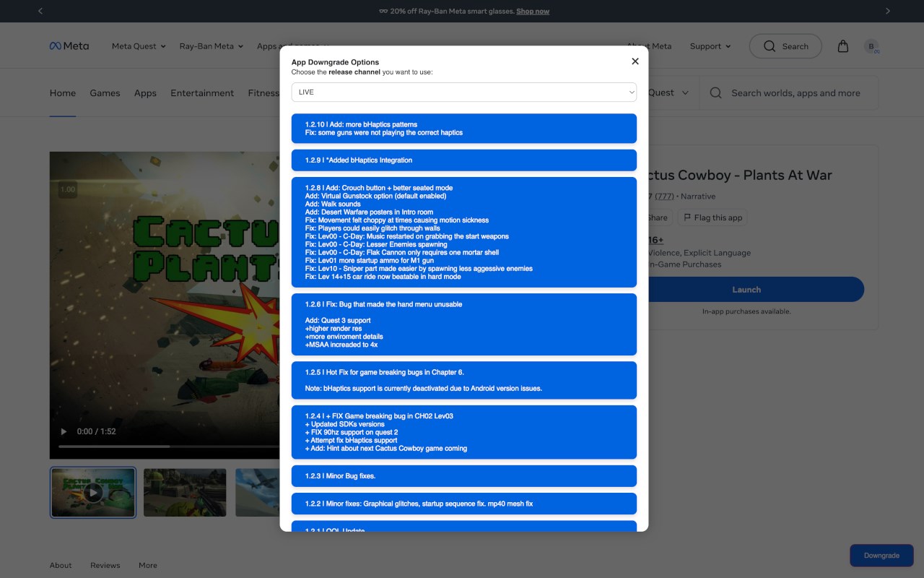The image size is (924, 578).
Task: Click the search worlds, apps field
Action: (789, 93)
